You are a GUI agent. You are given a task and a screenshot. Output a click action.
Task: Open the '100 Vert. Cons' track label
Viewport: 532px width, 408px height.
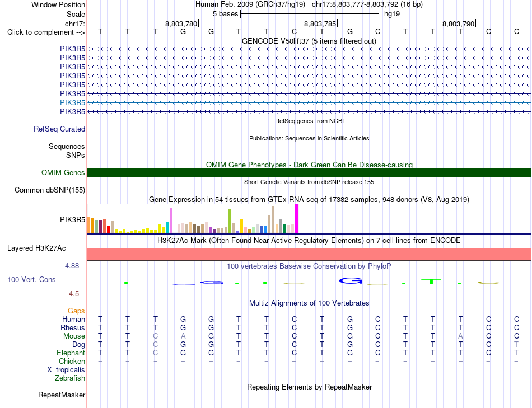pyautogui.click(x=31, y=279)
